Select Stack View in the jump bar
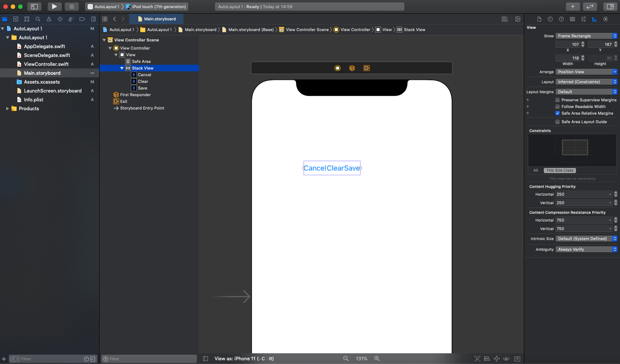The height and width of the screenshot is (364, 620). [x=411, y=30]
